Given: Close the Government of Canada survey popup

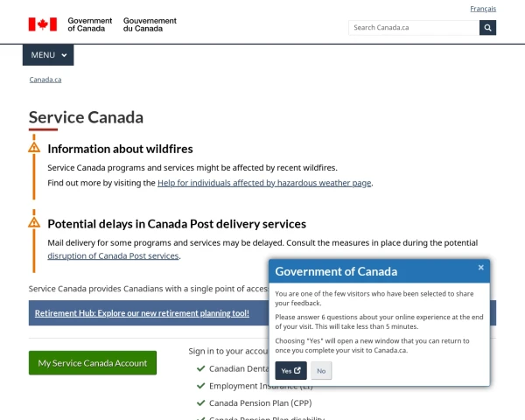Looking at the screenshot, I should [x=481, y=267].
